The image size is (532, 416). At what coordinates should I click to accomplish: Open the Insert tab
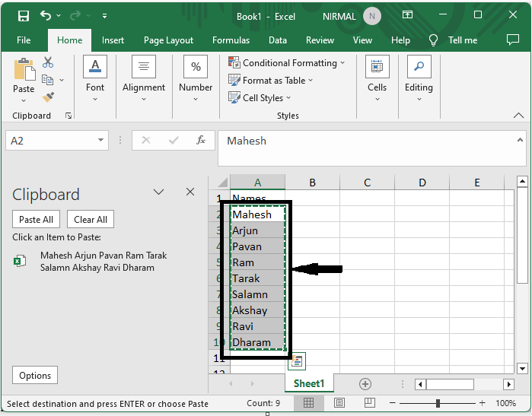pyautogui.click(x=113, y=40)
